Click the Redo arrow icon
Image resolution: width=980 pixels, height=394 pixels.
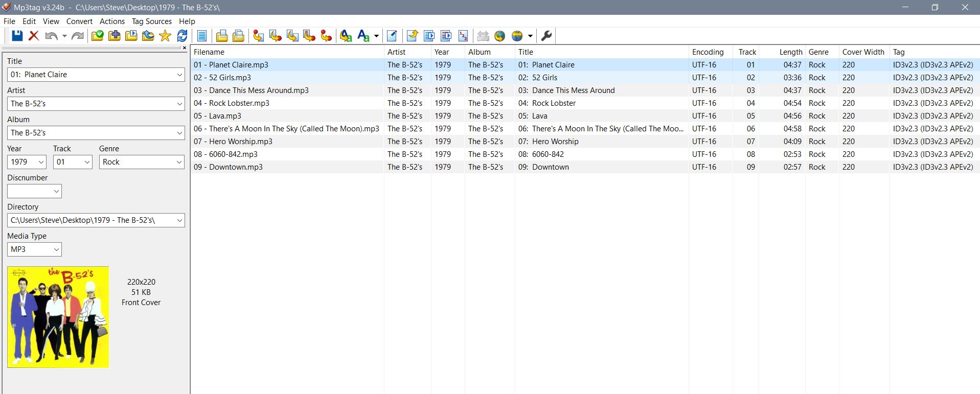(78, 36)
